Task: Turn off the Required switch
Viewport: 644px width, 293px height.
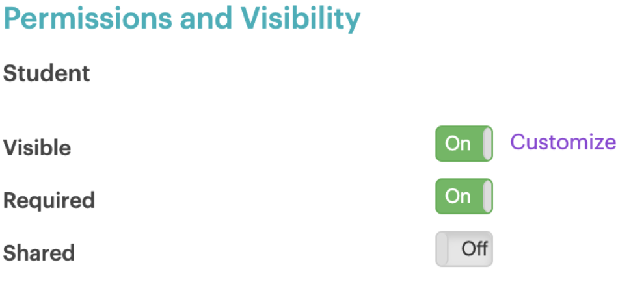Action: pyautogui.click(x=464, y=196)
